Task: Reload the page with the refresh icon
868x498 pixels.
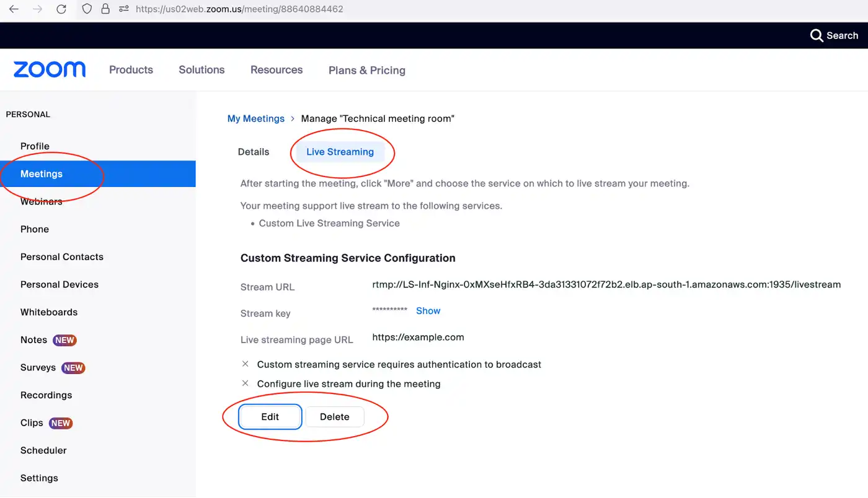Action: (61, 9)
